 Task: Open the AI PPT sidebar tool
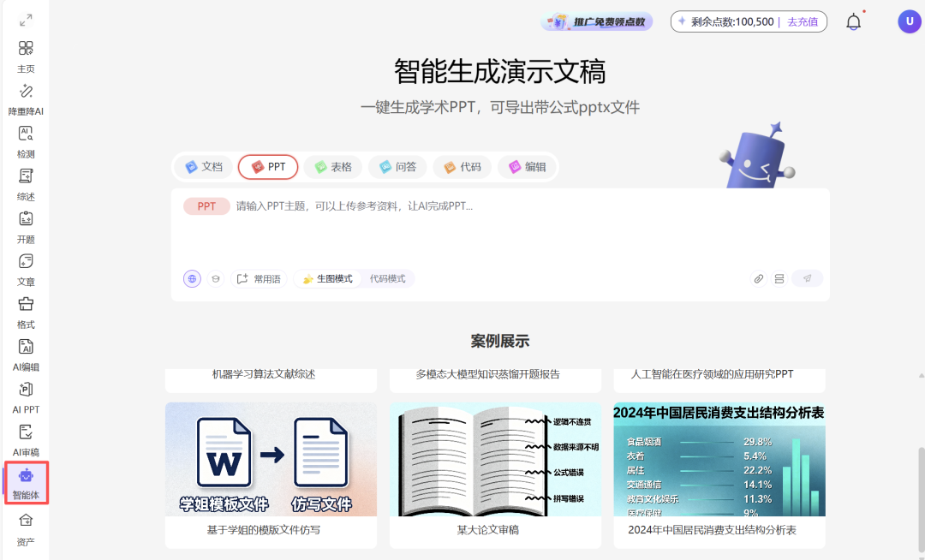click(26, 398)
